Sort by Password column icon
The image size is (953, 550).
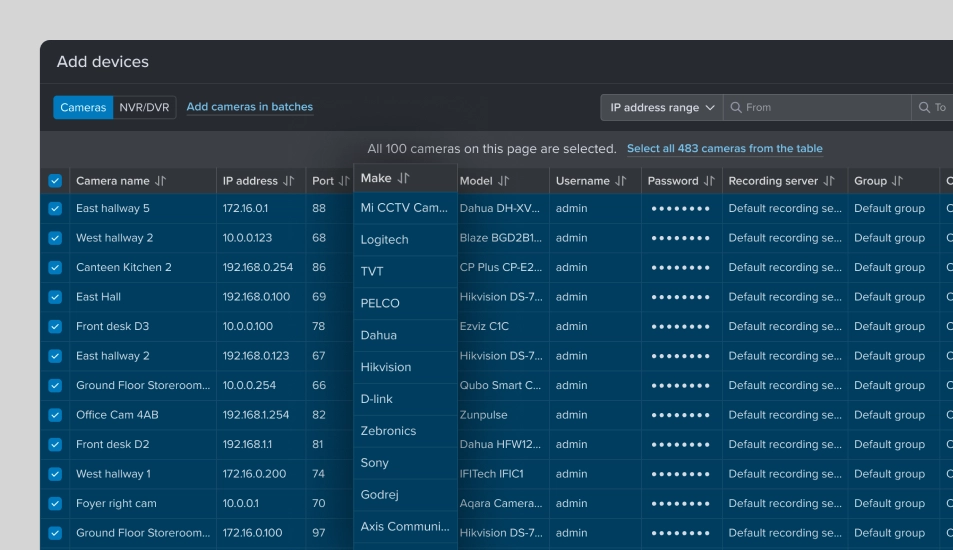tap(709, 181)
